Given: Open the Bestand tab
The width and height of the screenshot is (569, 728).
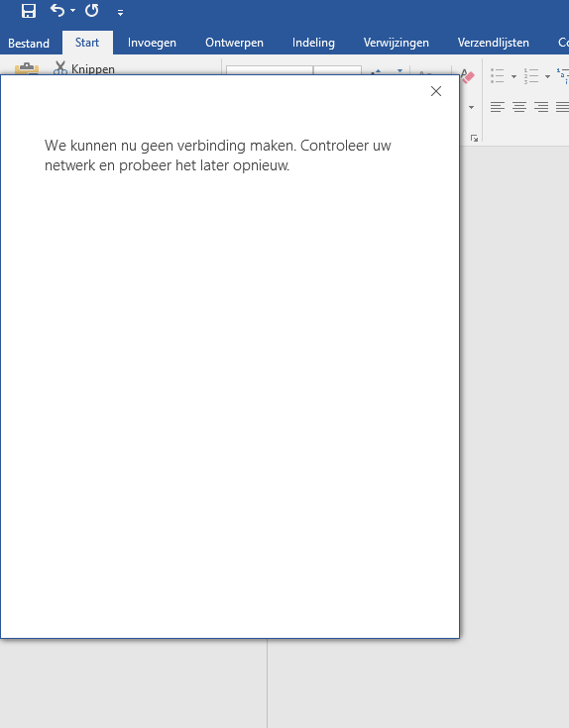Looking at the screenshot, I should tap(29, 43).
